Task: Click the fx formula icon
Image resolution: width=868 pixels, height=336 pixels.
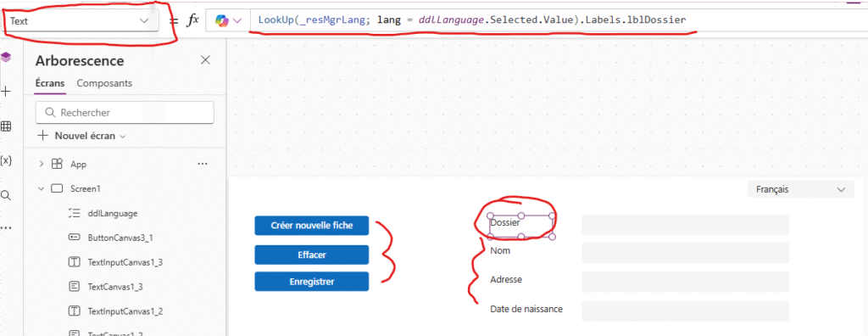Action: pos(192,20)
